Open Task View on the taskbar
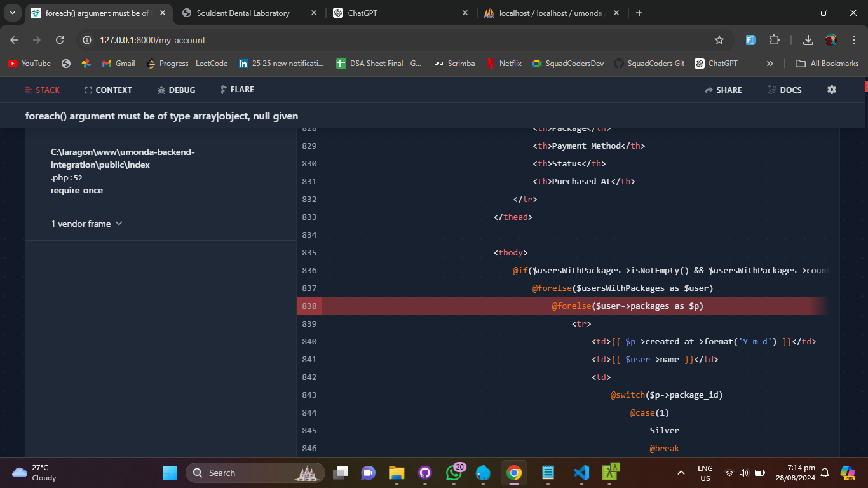This screenshot has height=488, width=868. point(341,473)
